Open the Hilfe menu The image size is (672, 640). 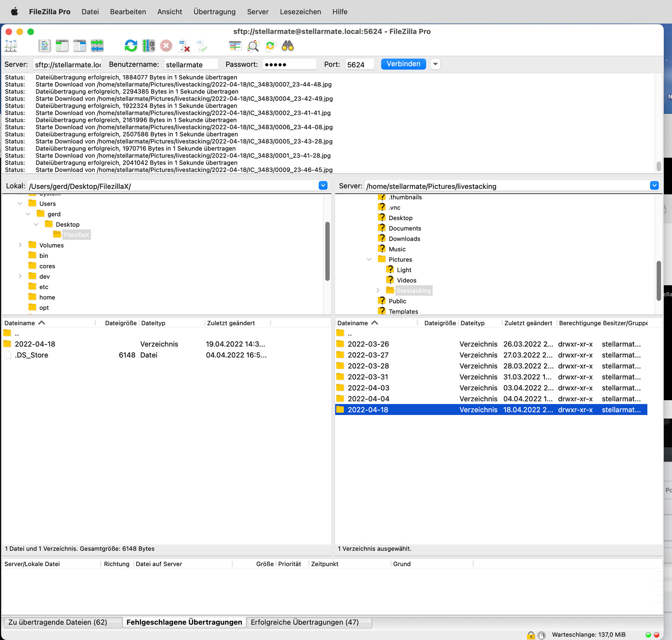(x=340, y=12)
